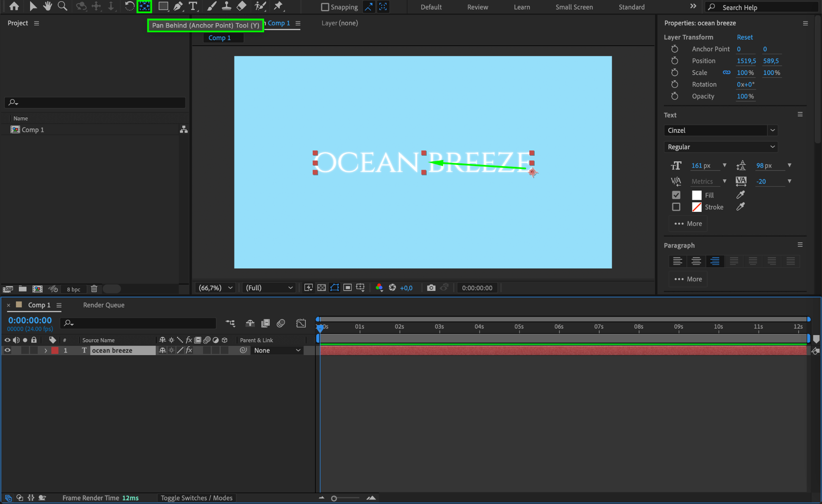The width and height of the screenshot is (822, 504).
Task: Select the Hand tool
Action: coord(48,6)
